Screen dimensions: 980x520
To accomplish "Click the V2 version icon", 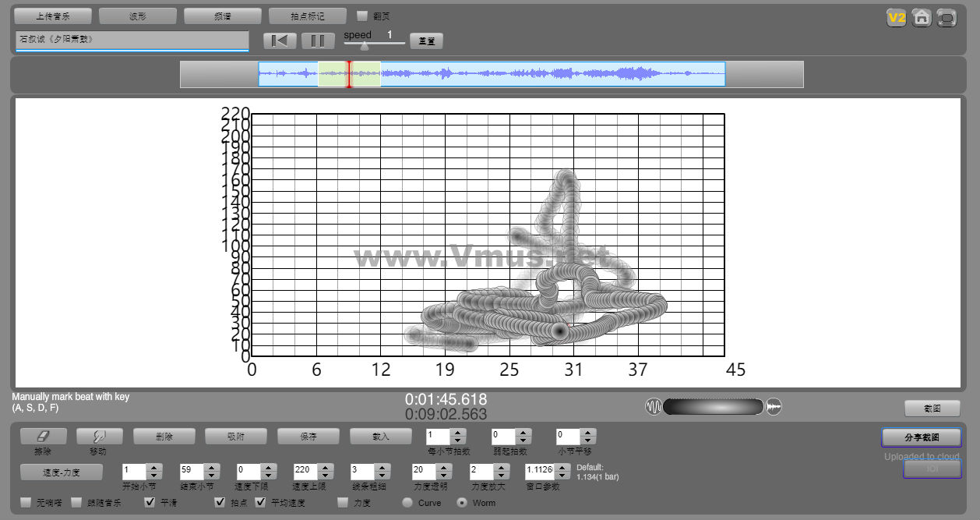I will [x=897, y=17].
